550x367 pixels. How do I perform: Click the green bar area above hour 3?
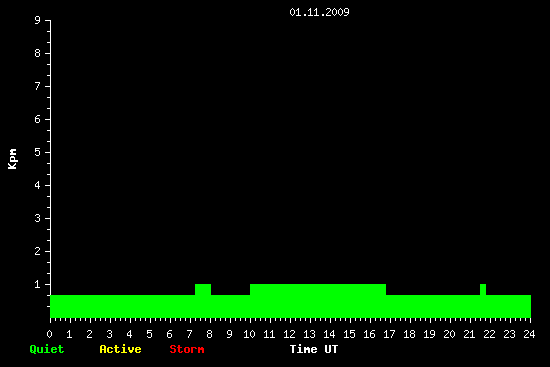coord(110,306)
